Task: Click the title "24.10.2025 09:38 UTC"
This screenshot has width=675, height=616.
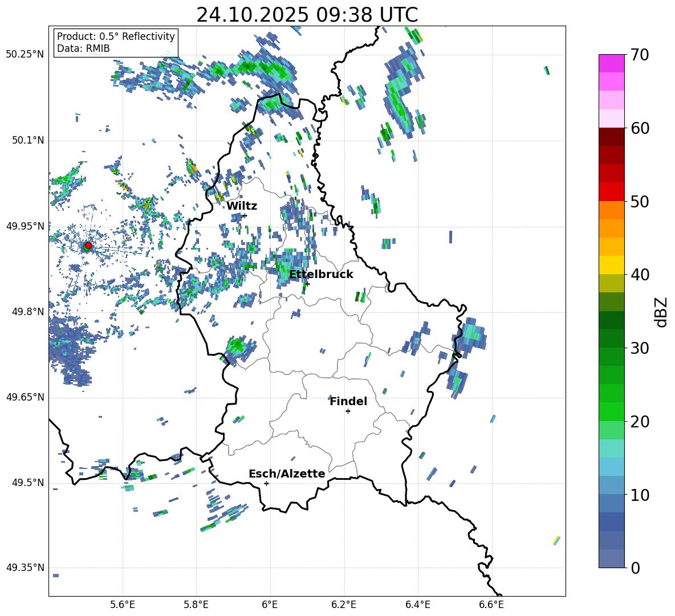Action: point(307,15)
